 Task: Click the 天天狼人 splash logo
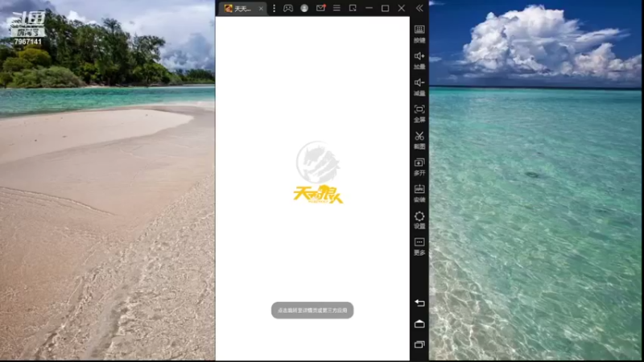(x=318, y=172)
